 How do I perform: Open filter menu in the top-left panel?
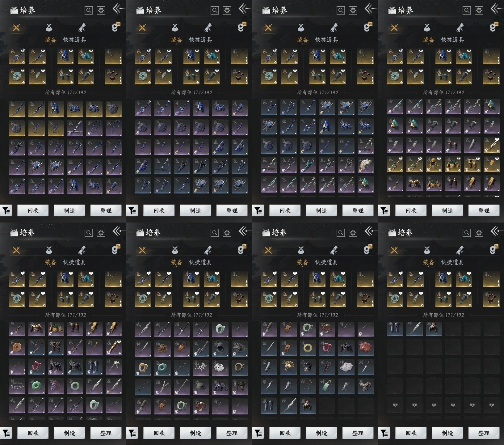click(x=6, y=211)
